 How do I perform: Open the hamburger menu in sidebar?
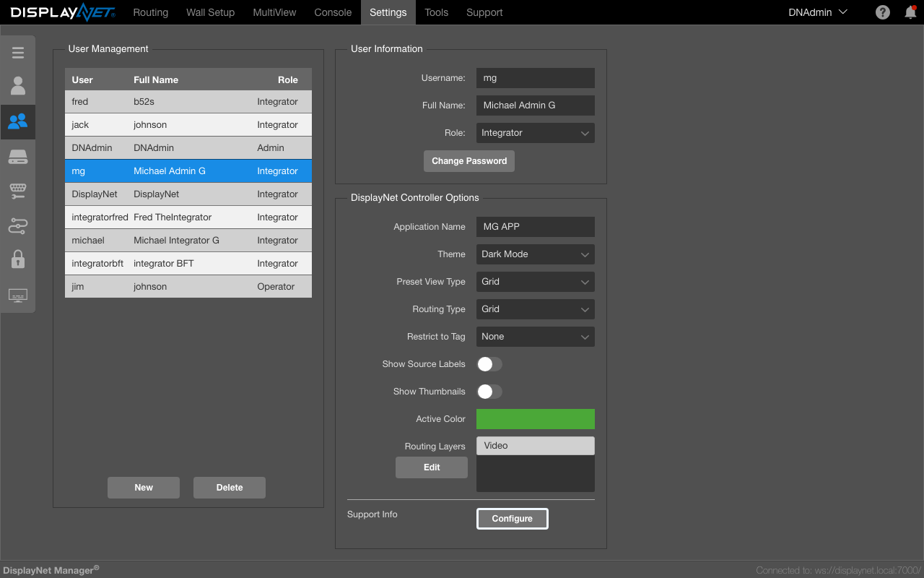[17, 53]
